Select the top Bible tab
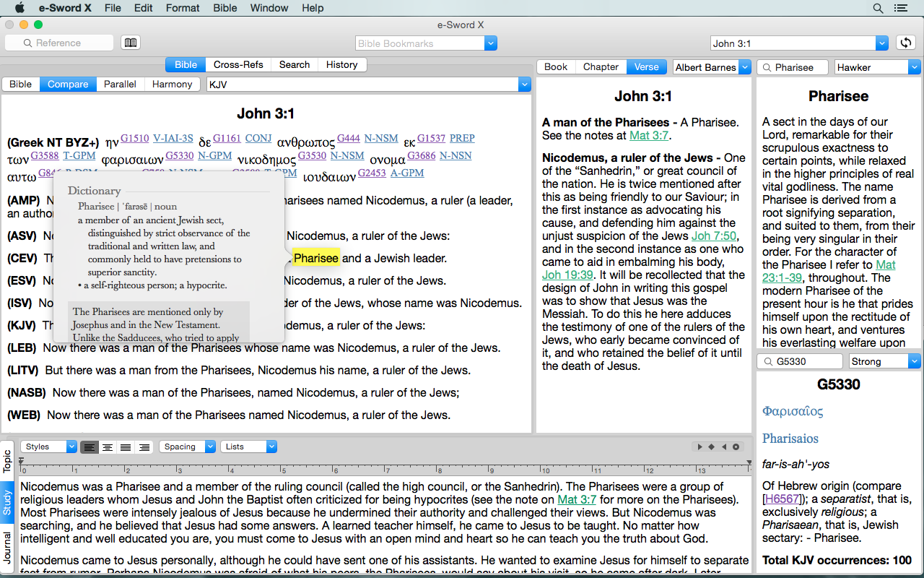This screenshot has width=924, height=578. click(186, 64)
